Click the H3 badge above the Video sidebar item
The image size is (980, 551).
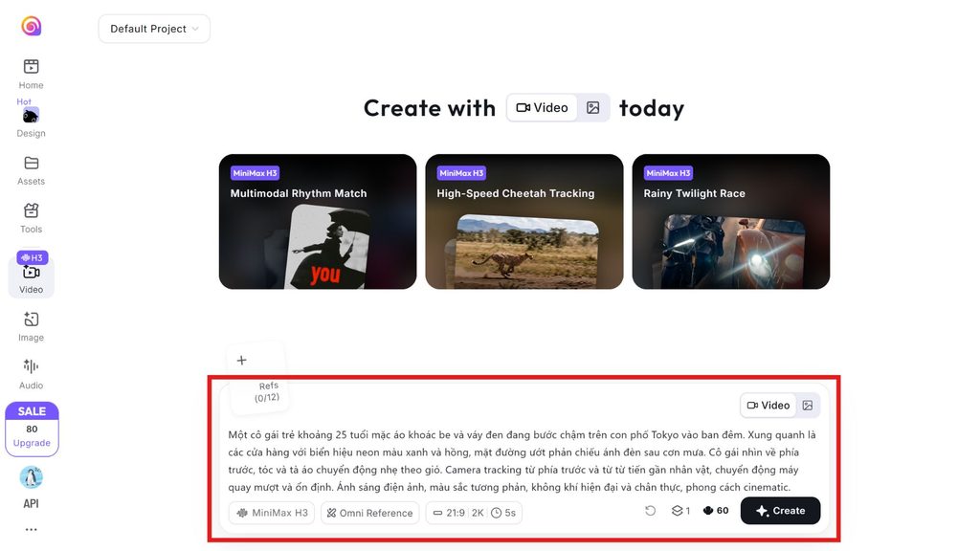point(32,257)
